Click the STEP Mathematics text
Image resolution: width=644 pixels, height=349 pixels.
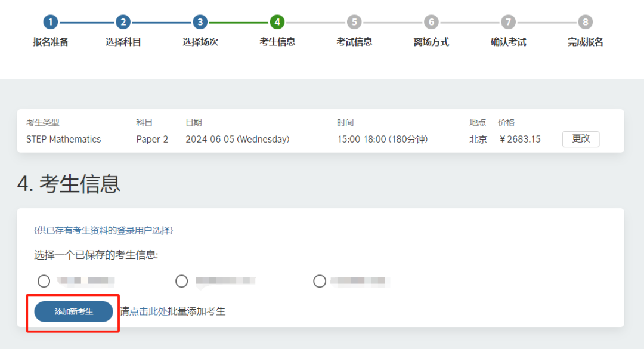pyautogui.click(x=64, y=140)
